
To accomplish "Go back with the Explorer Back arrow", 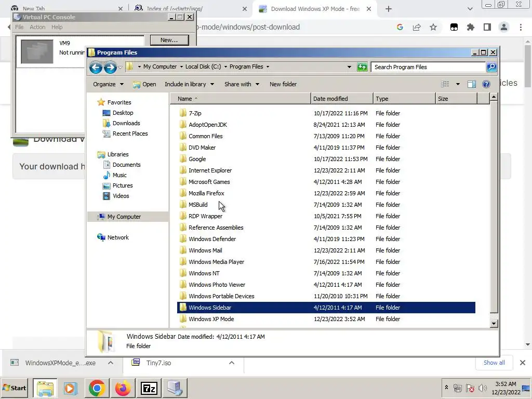I will [x=96, y=67].
